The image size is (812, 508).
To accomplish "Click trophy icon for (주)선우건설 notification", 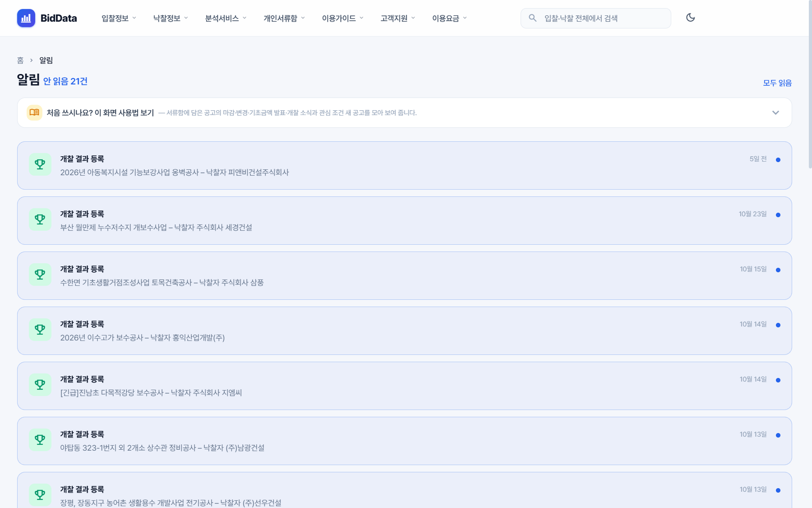I will click(40, 495).
